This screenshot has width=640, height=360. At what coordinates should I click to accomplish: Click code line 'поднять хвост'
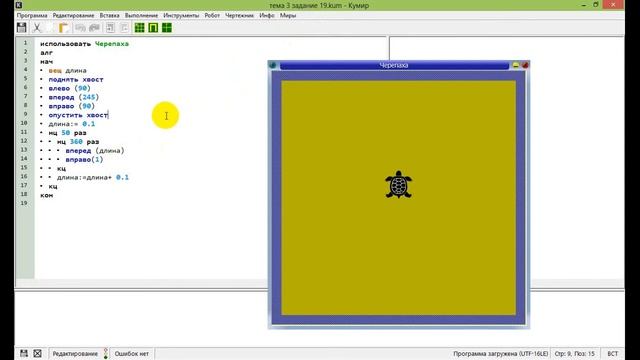tap(76, 79)
